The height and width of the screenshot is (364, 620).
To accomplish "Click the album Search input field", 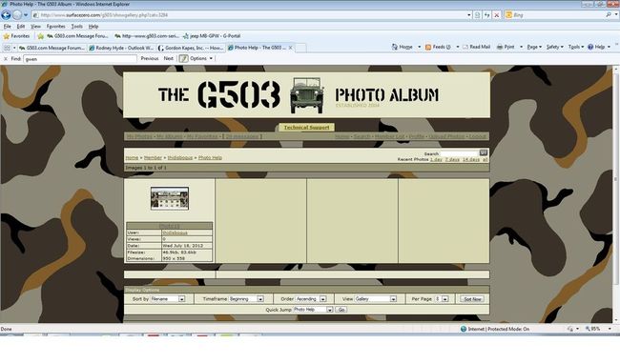I will pyautogui.click(x=460, y=152).
